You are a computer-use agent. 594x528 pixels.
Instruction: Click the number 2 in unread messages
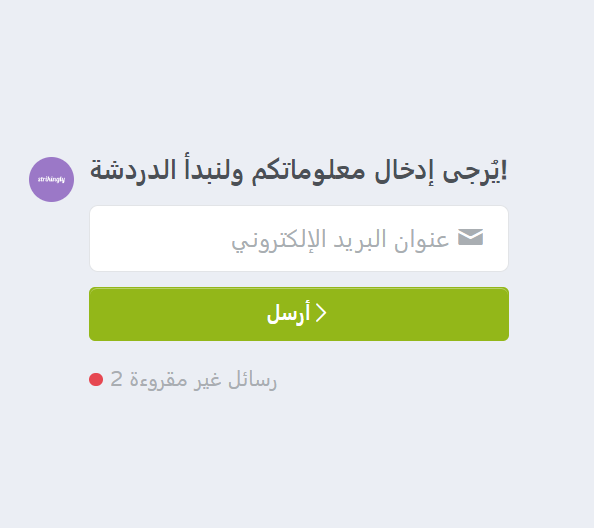pos(116,379)
